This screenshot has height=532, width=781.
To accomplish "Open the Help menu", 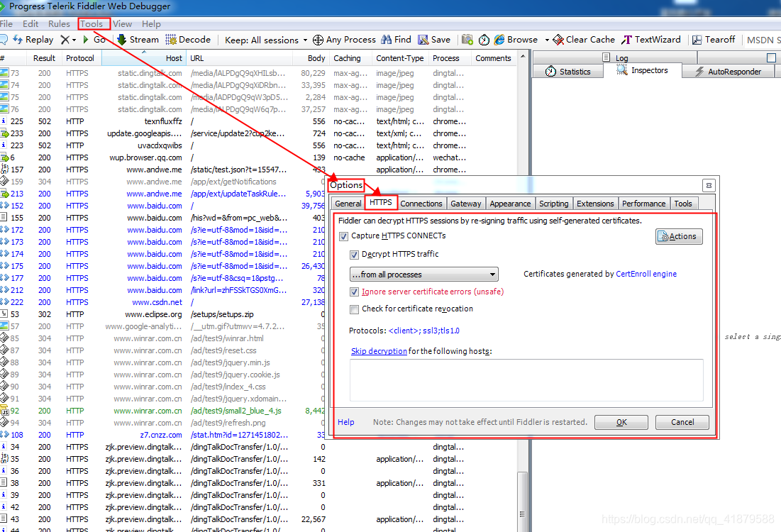I will (x=151, y=24).
